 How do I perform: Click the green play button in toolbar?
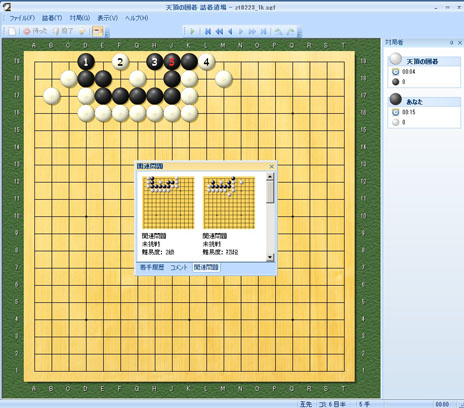tap(192, 31)
